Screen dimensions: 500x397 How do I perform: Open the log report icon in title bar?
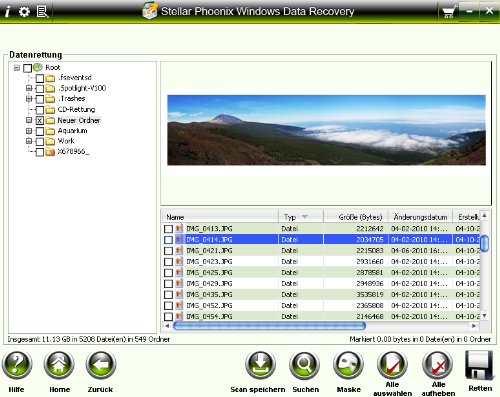(42, 12)
